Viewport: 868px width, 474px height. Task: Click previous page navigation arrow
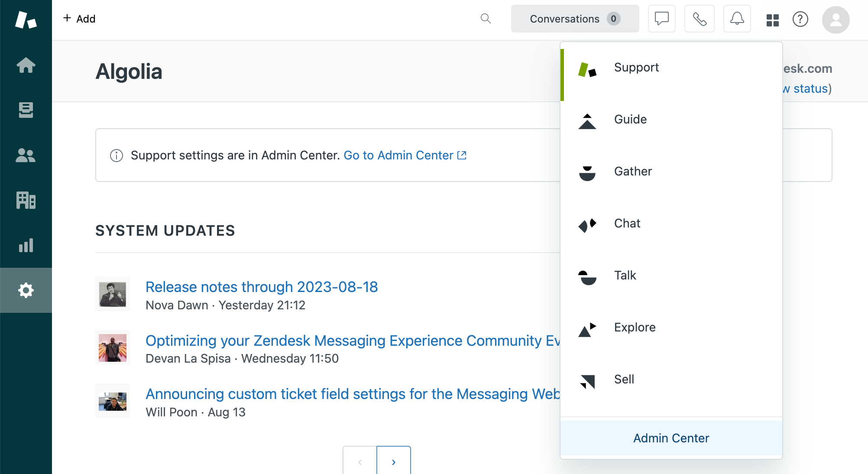pos(360,462)
